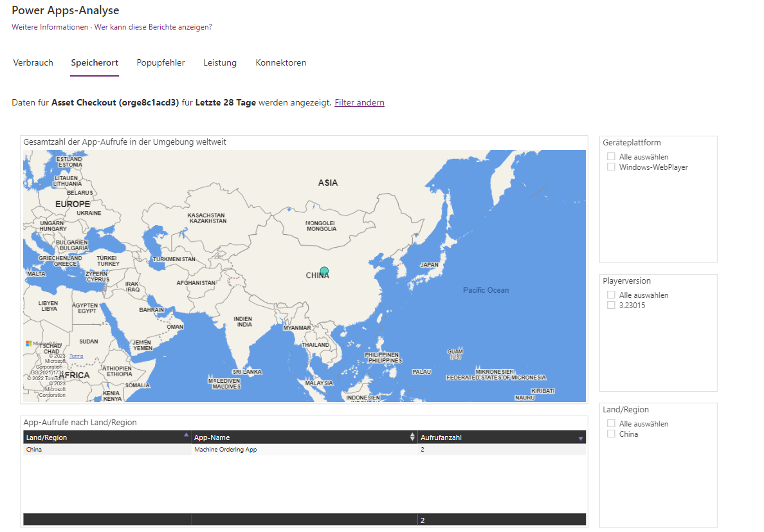Select the China cell in the table
Viewport: 764px width, 532px height.
click(x=107, y=449)
